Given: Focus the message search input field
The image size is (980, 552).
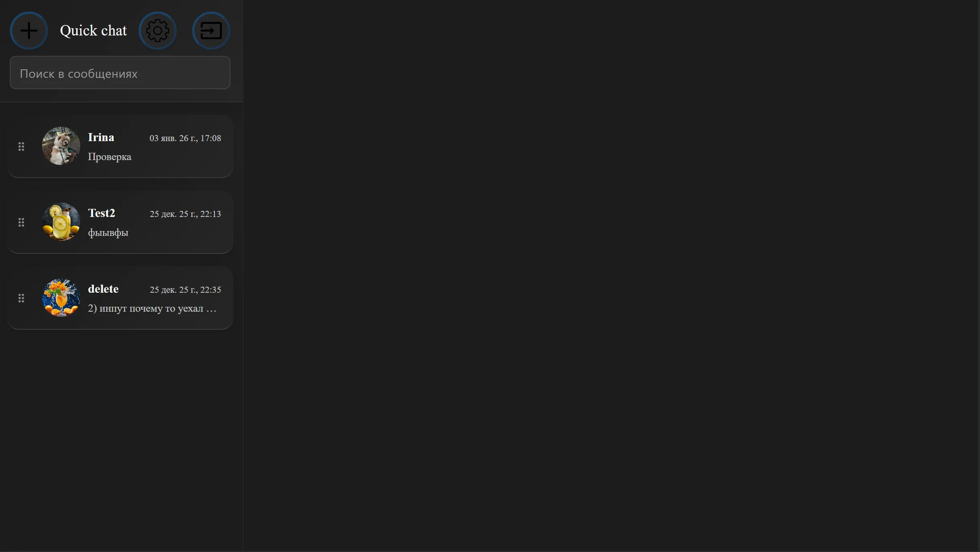Looking at the screenshot, I should (x=120, y=73).
